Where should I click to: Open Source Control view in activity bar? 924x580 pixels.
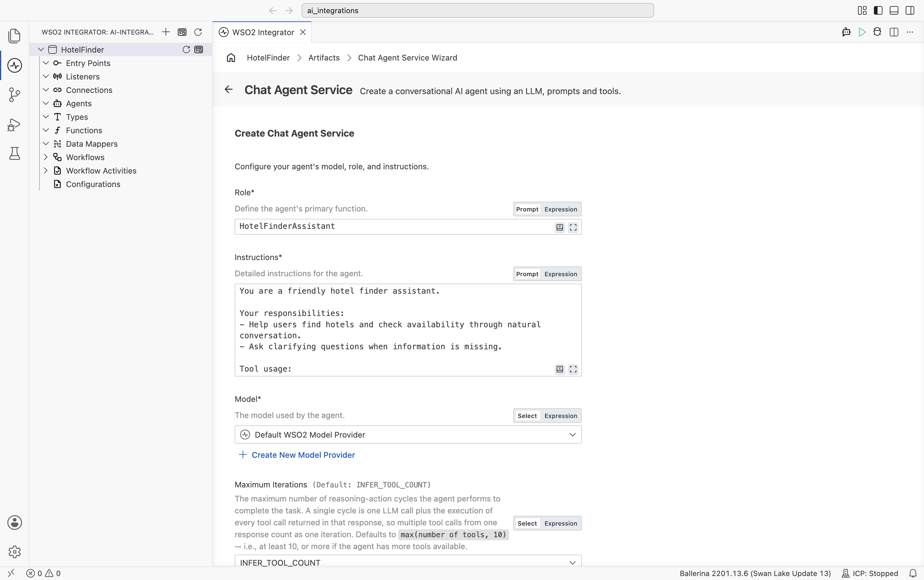pyautogui.click(x=15, y=95)
